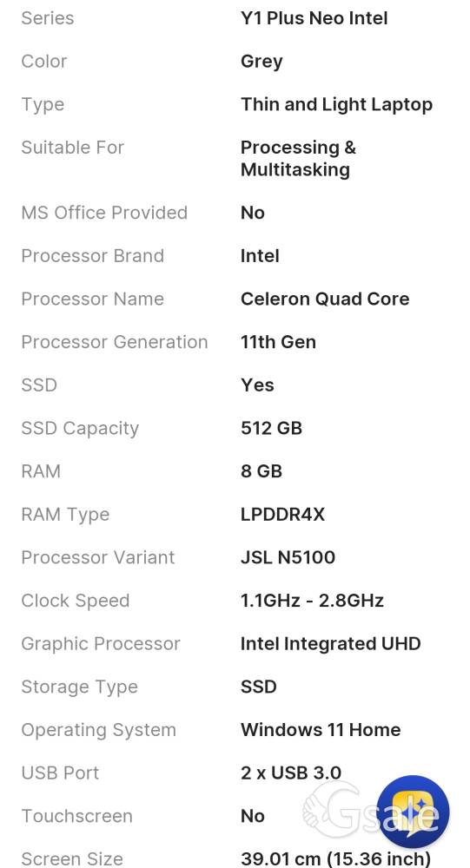Tap the 512 GB SSD capacity value
The image size is (470, 868).
pos(272,429)
